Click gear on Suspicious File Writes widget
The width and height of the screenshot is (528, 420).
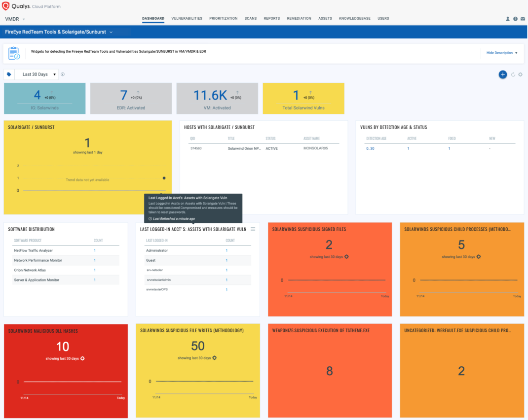[x=215, y=358]
